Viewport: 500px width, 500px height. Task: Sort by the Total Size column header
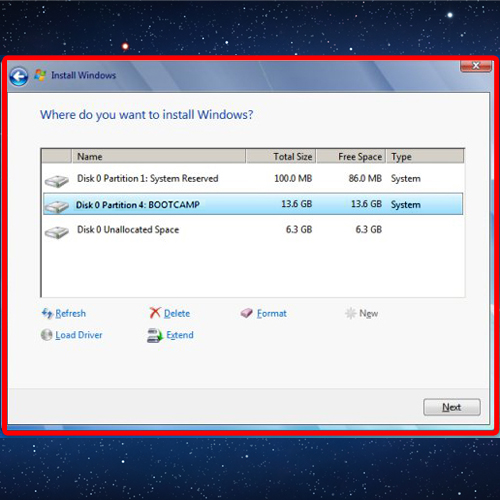(281, 156)
